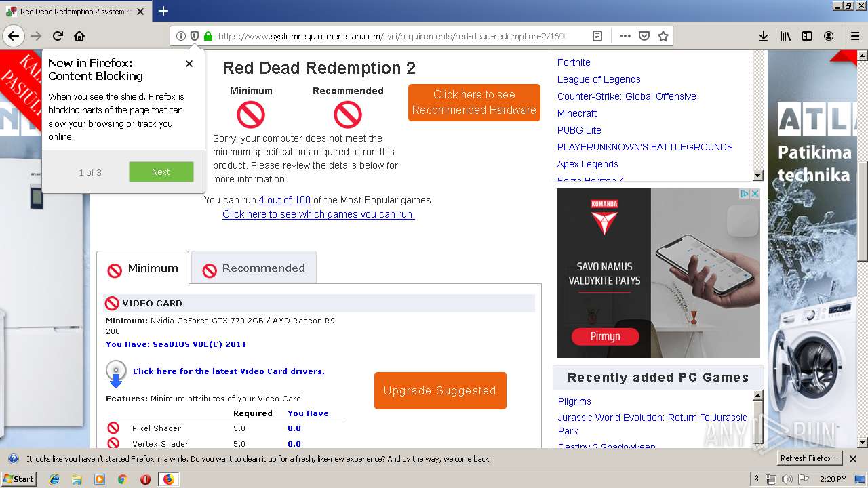
Task: Open the Firefox home page
Action: (x=79, y=36)
